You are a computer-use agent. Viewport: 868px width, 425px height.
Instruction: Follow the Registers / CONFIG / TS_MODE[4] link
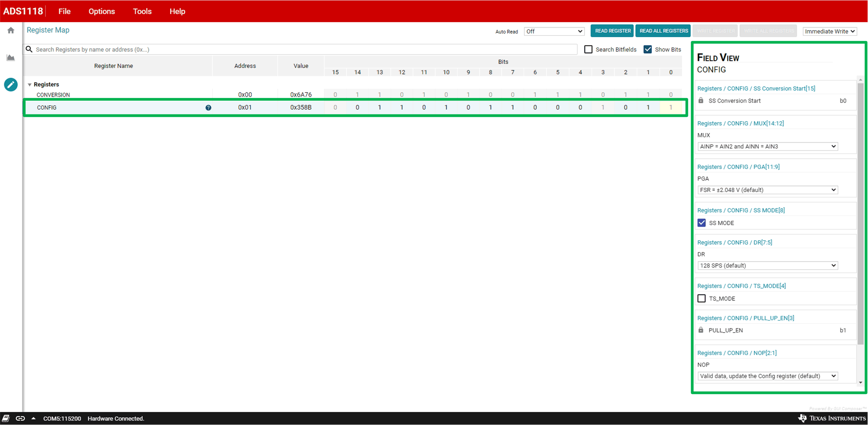[x=741, y=286]
